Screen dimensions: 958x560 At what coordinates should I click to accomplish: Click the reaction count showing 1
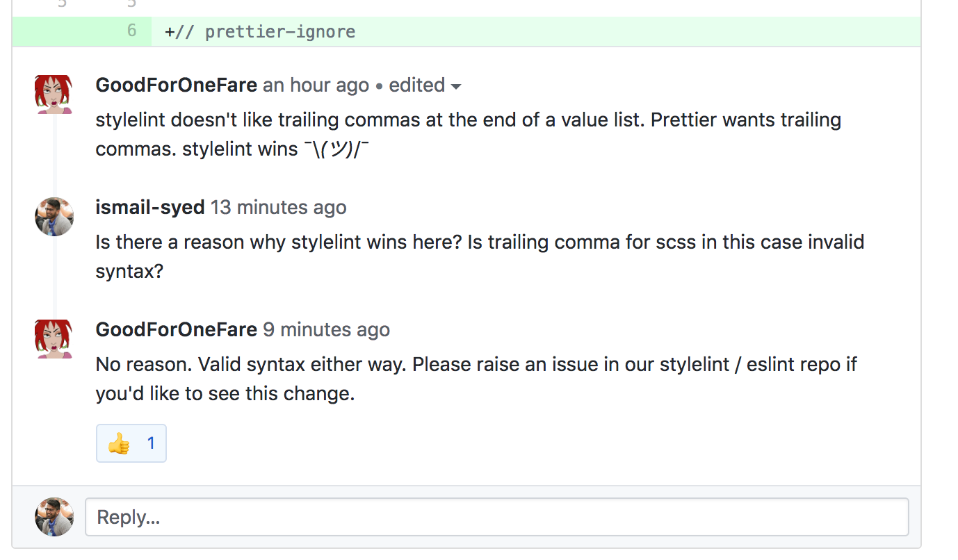pyautogui.click(x=149, y=443)
